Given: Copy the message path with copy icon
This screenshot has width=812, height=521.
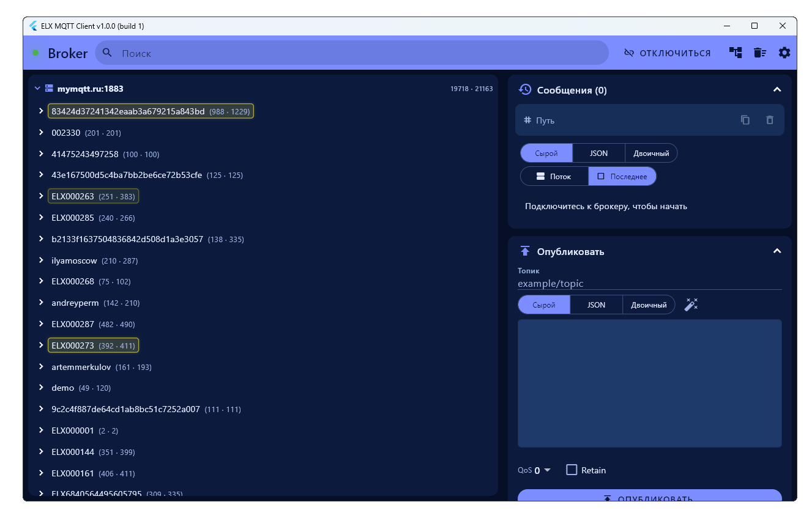Looking at the screenshot, I should point(745,120).
